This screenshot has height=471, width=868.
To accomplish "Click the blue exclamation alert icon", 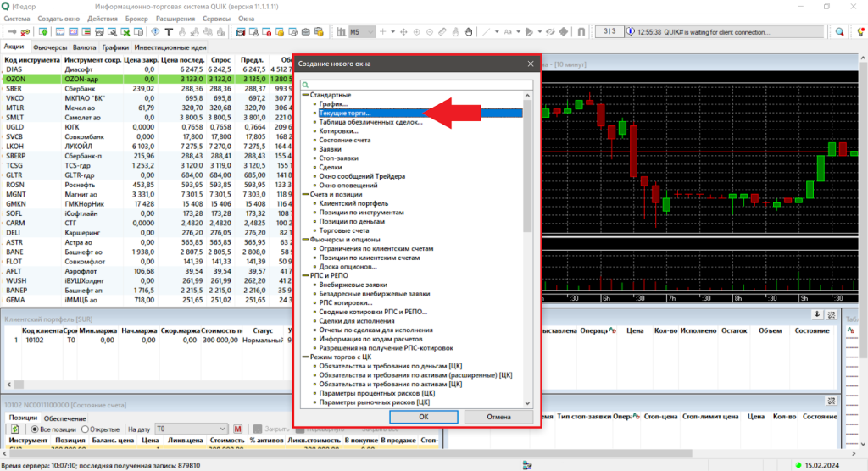I will (x=155, y=32).
